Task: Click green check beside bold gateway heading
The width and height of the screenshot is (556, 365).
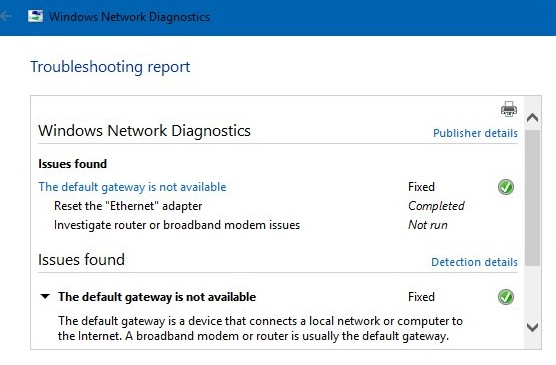Action: 506,297
